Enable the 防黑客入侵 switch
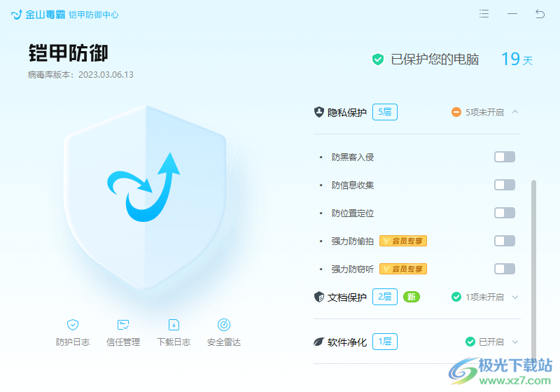This screenshot has height=392, width=560. pos(505,157)
